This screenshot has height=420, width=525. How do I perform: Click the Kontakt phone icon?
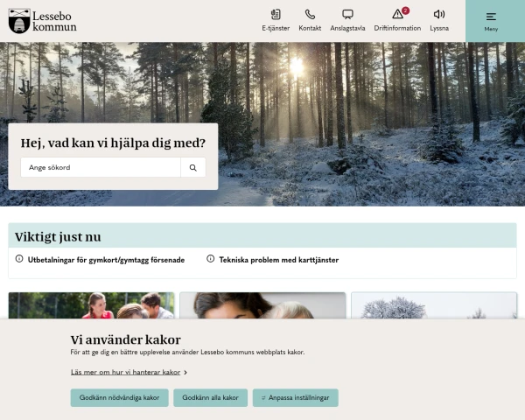tap(310, 14)
